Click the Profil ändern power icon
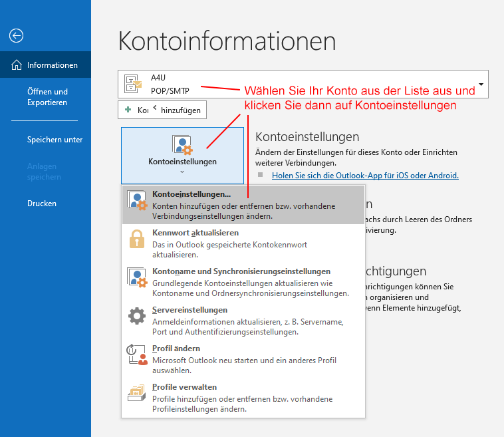This screenshot has width=504, height=437. tap(137, 355)
